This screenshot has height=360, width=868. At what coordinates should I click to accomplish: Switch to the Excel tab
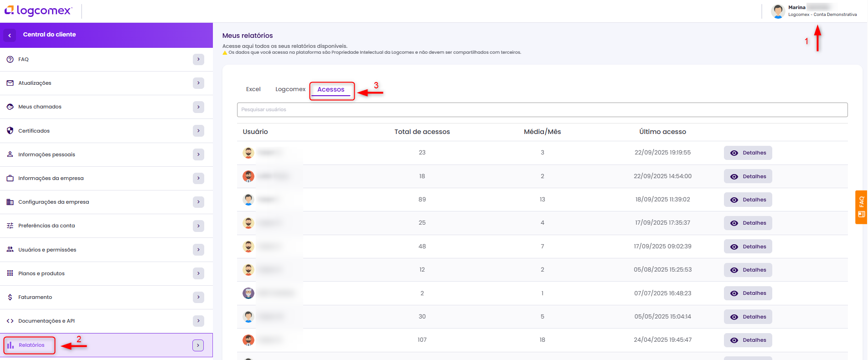click(x=253, y=89)
